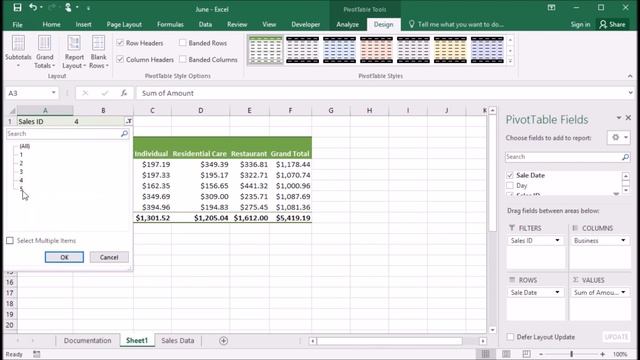640x360 pixels.
Task: Check the Day field checkbox
Action: point(510,186)
